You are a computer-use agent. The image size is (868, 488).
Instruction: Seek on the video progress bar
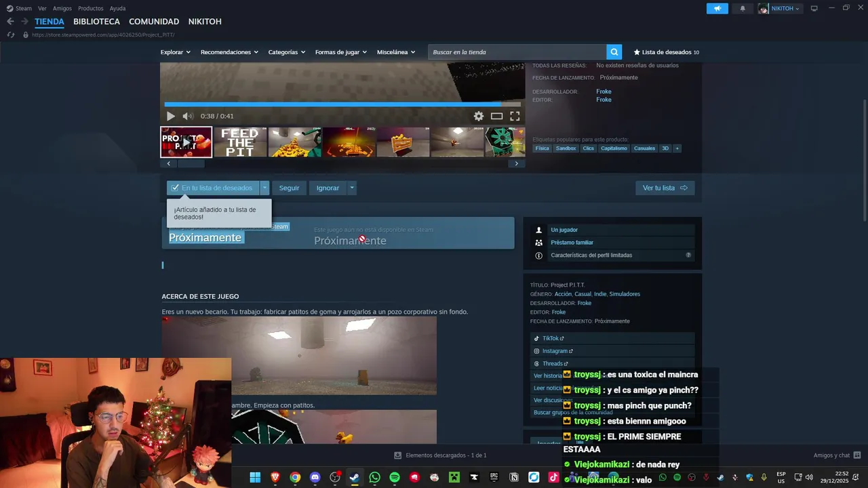[342, 104]
